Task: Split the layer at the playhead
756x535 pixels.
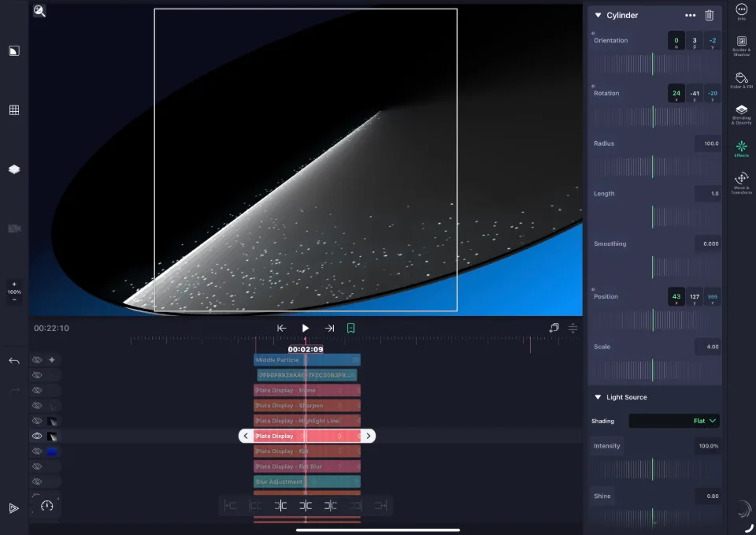Action: click(x=306, y=506)
